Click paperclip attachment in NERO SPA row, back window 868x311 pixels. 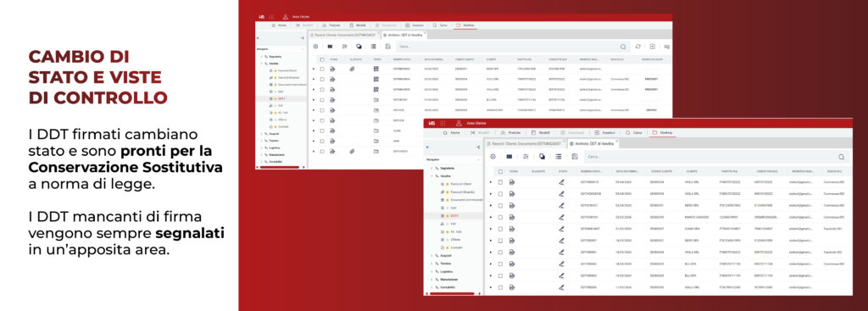(352, 69)
